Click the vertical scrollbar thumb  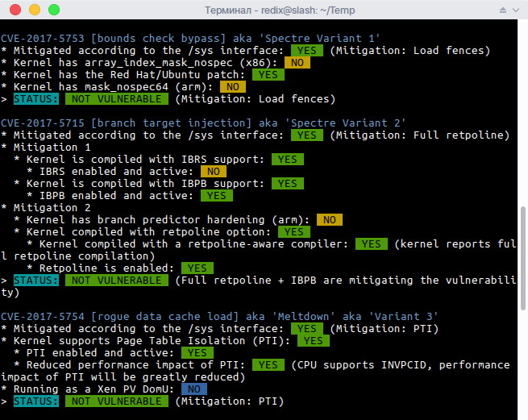(x=523, y=258)
